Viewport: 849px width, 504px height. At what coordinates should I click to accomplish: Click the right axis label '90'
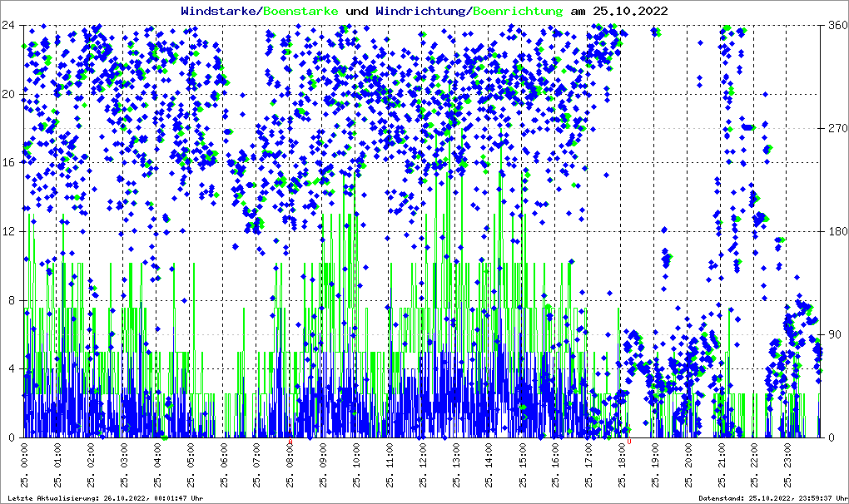836,334
